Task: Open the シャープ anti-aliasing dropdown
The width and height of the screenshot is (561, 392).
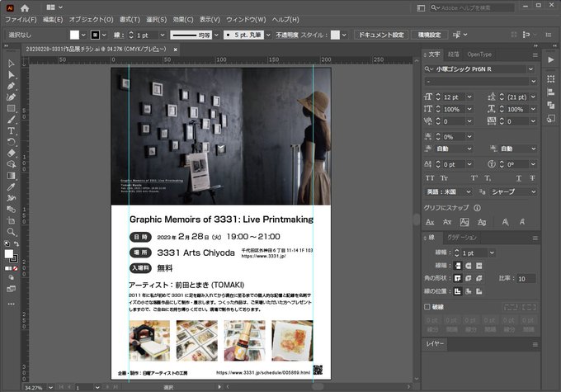Action: click(x=534, y=191)
